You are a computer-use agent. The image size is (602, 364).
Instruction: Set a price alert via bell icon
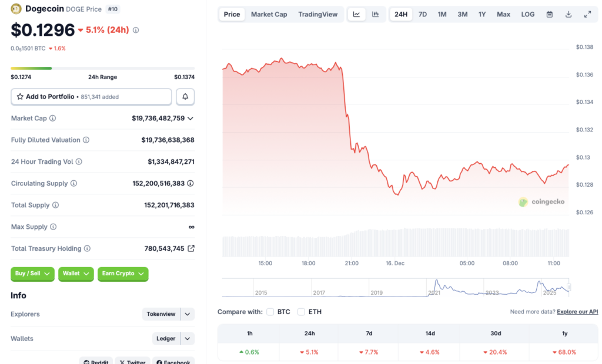tap(185, 96)
